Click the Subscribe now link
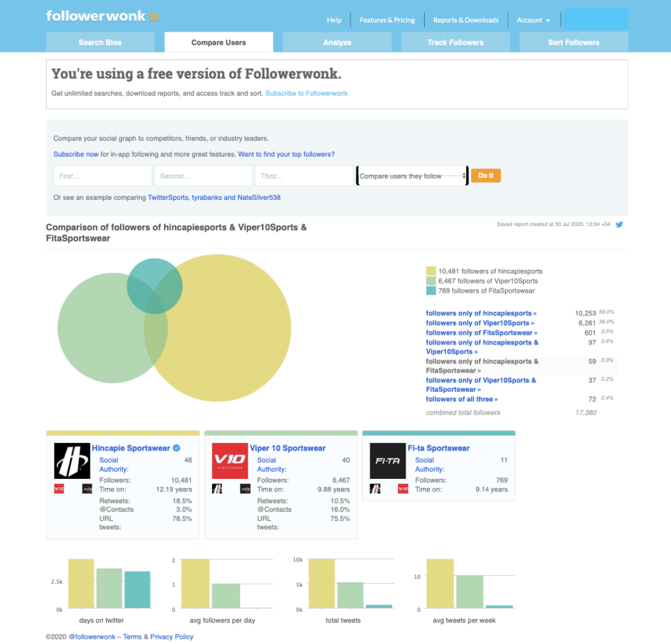This screenshot has width=671, height=644. tap(76, 154)
